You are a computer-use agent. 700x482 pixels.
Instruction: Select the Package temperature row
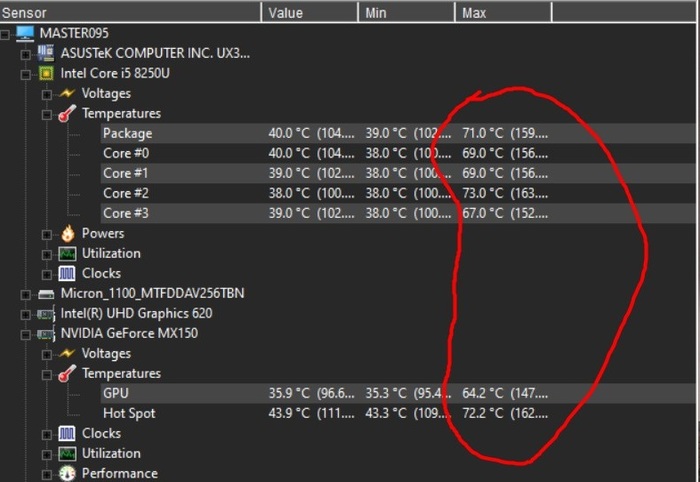[x=400, y=133]
